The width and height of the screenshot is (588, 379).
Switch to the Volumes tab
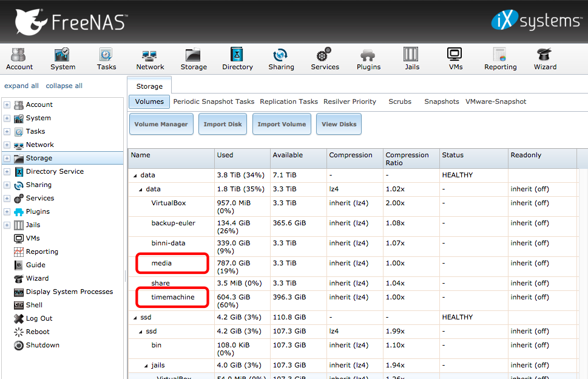tap(149, 101)
